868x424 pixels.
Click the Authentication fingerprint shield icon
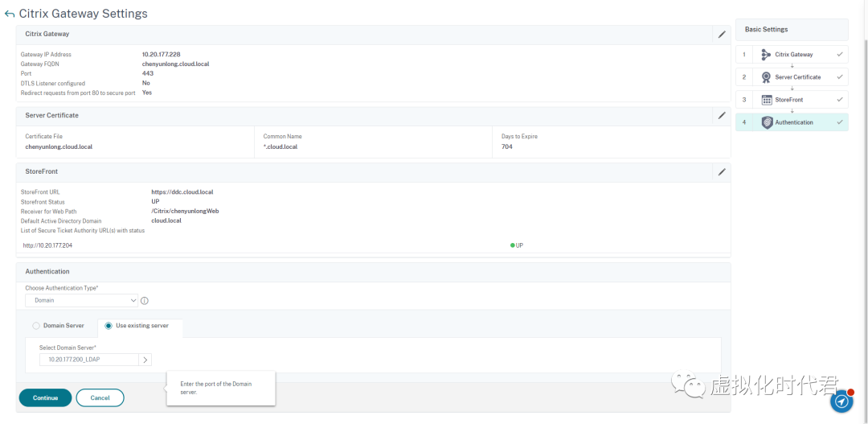(x=767, y=122)
